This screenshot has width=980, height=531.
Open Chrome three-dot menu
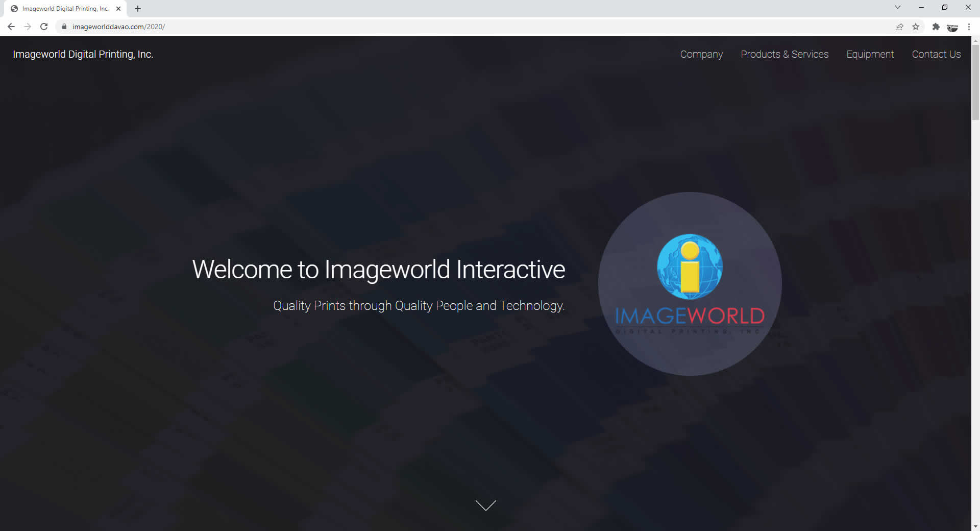(x=969, y=27)
